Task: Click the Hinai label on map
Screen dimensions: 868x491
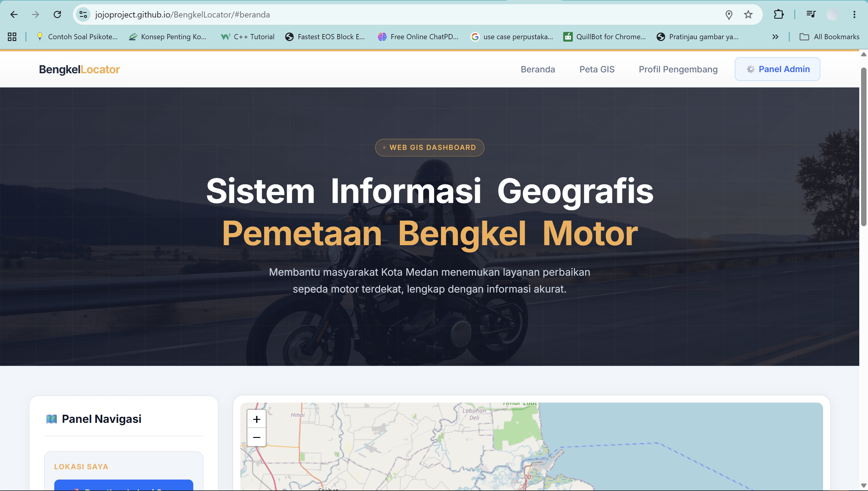Action: pos(298,415)
